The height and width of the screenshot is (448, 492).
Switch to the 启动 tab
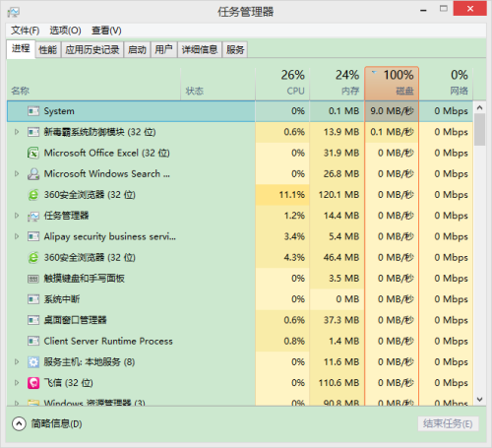(x=137, y=50)
